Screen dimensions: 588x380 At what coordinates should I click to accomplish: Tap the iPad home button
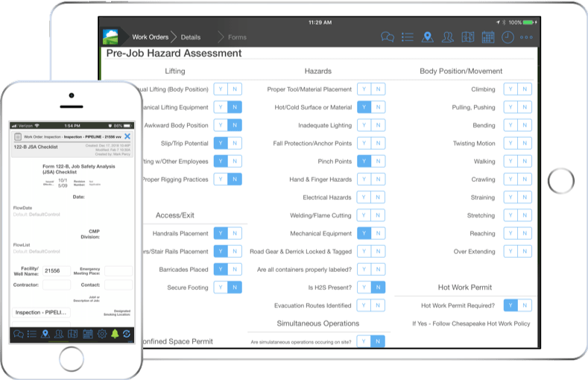pos(560,181)
